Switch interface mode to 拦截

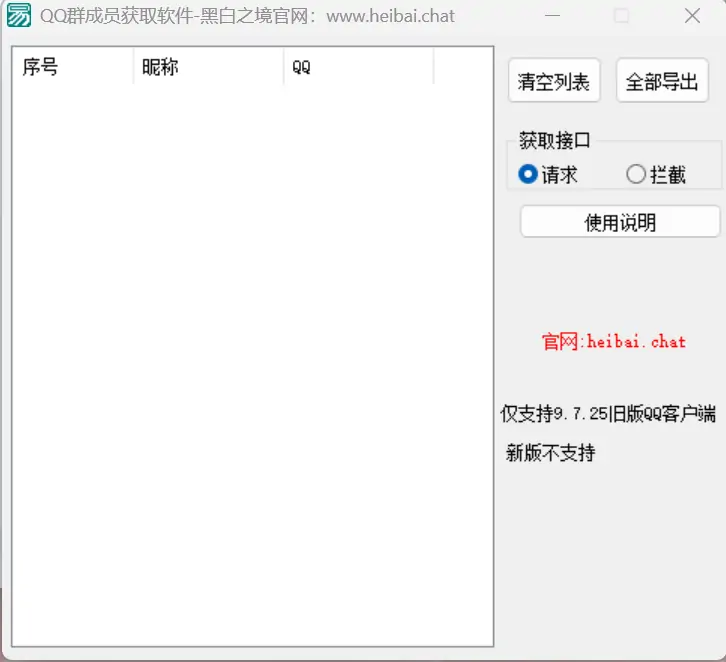[x=636, y=174]
